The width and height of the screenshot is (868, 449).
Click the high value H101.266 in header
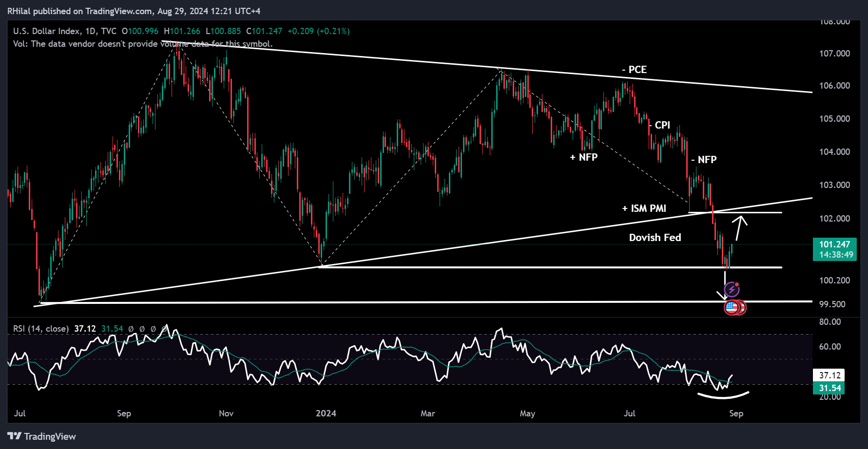click(x=182, y=31)
